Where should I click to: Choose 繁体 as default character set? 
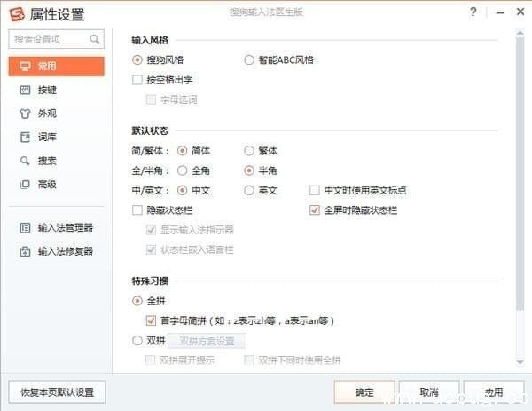tap(249, 151)
